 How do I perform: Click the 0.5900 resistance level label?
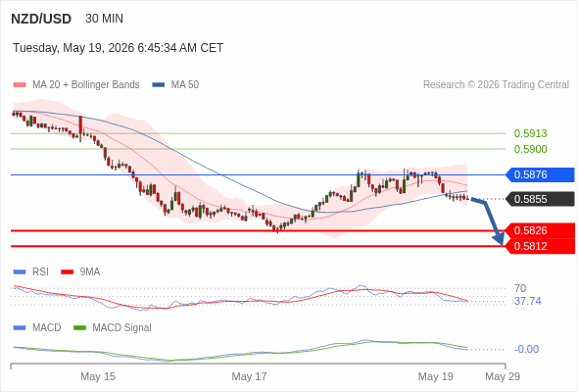click(530, 149)
